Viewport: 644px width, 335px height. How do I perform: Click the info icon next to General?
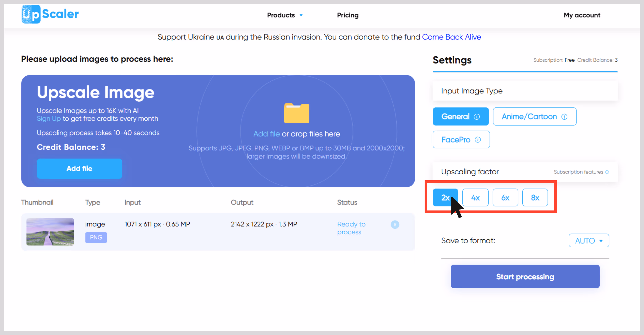[x=477, y=117]
